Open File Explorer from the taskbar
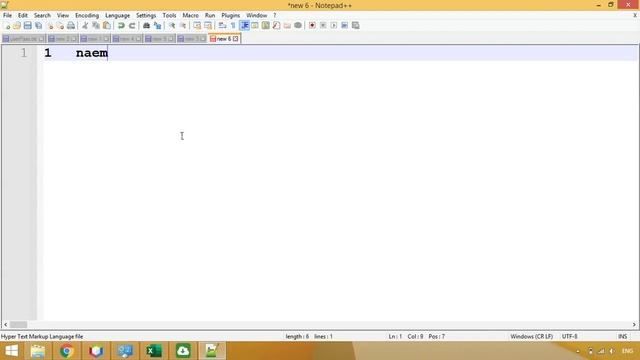This screenshot has width=640, height=360. [38, 351]
